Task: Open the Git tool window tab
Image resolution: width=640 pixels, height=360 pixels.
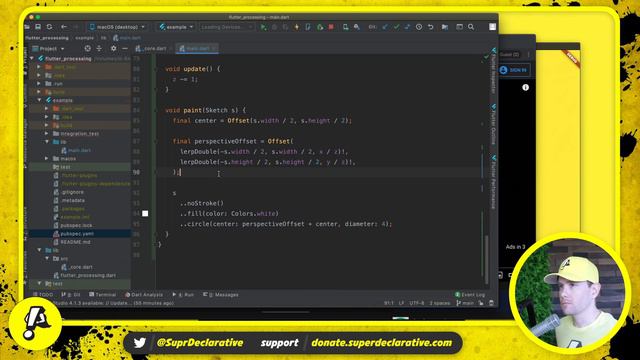Action: click(x=71, y=295)
